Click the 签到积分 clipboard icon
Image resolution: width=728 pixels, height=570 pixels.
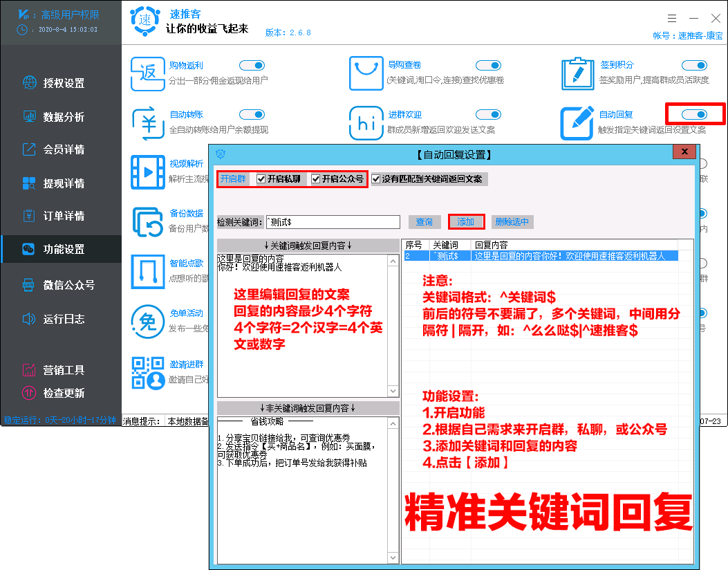[x=577, y=73]
